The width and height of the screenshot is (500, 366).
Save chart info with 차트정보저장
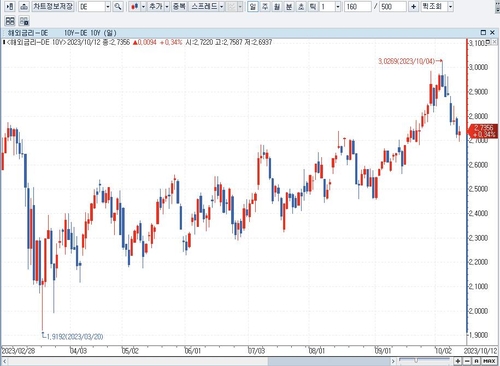click(53, 6)
